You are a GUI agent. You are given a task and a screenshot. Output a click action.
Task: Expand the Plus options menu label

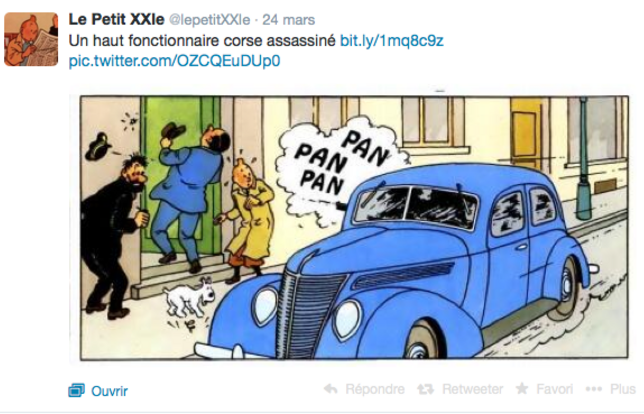(x=623, y=389)
